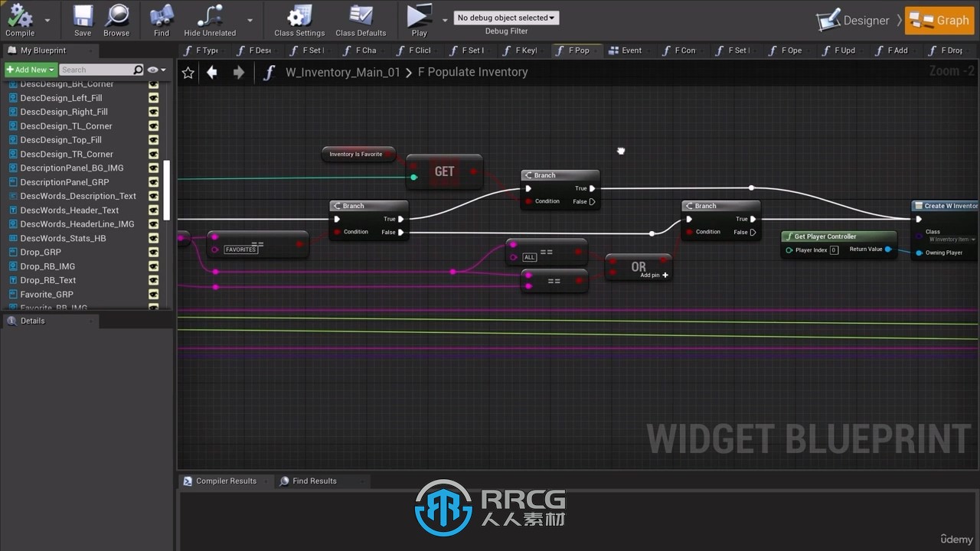Click the search magnifier in My Blueprint
Image resolution: width=980 pixels, height=551 pixels.
[138, 70]
